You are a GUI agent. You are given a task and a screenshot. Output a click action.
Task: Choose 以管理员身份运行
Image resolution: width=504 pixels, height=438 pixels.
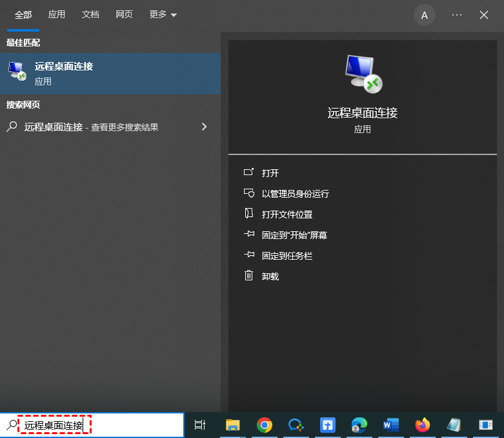click(x=295, y=194)
